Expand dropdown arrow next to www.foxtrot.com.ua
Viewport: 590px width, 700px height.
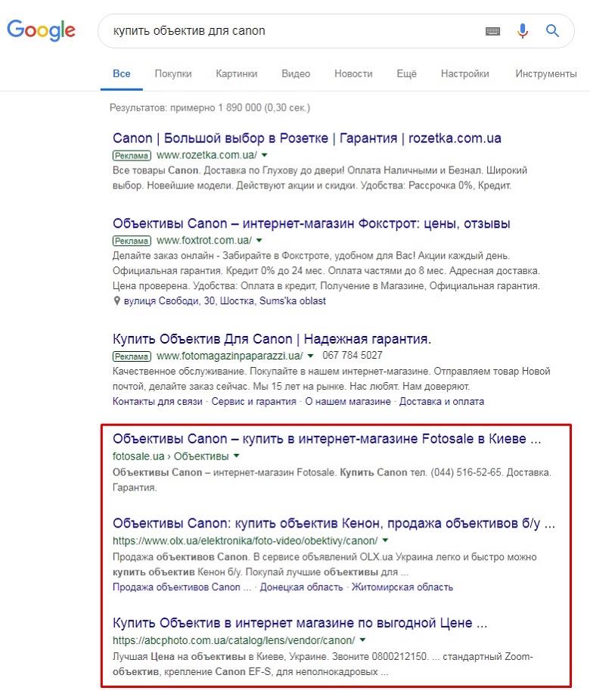[259, 241]
